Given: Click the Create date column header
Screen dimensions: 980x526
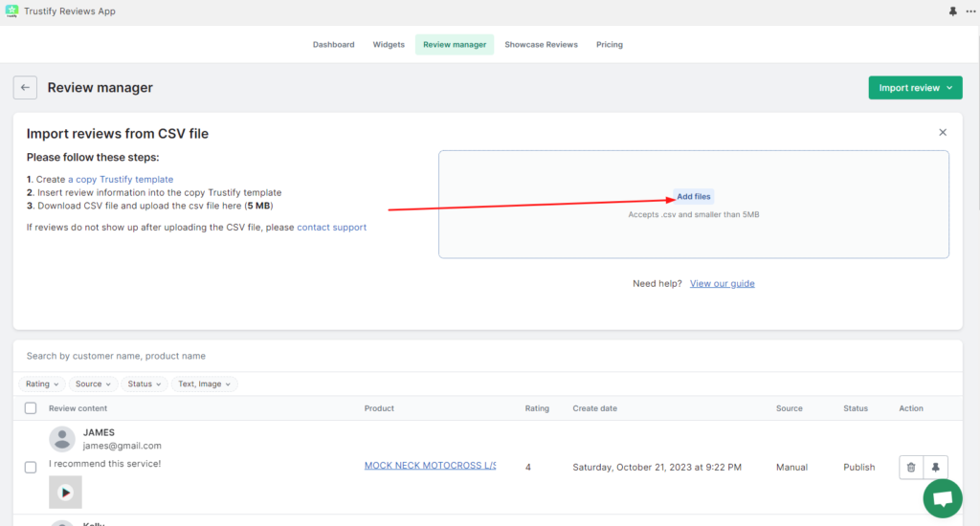Looking at the screenshot, I should click(x=594, y=408).
